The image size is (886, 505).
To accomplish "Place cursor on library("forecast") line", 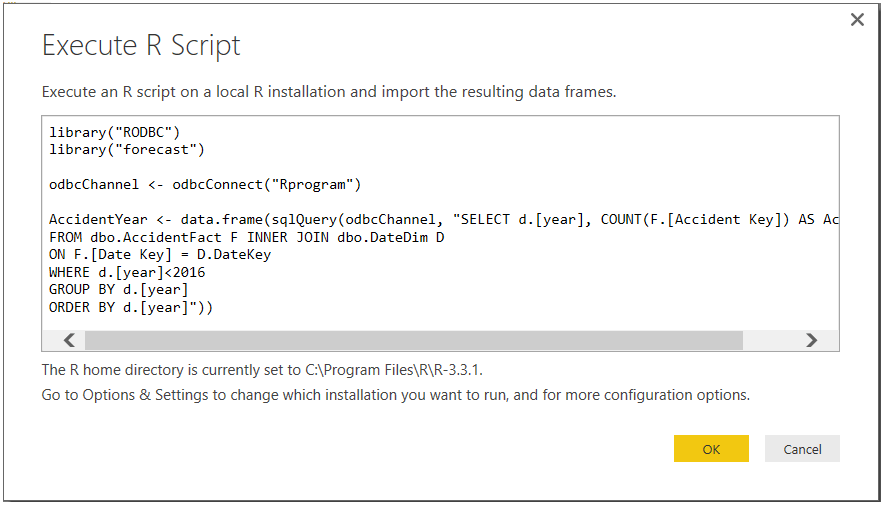I will coord(127,150).
